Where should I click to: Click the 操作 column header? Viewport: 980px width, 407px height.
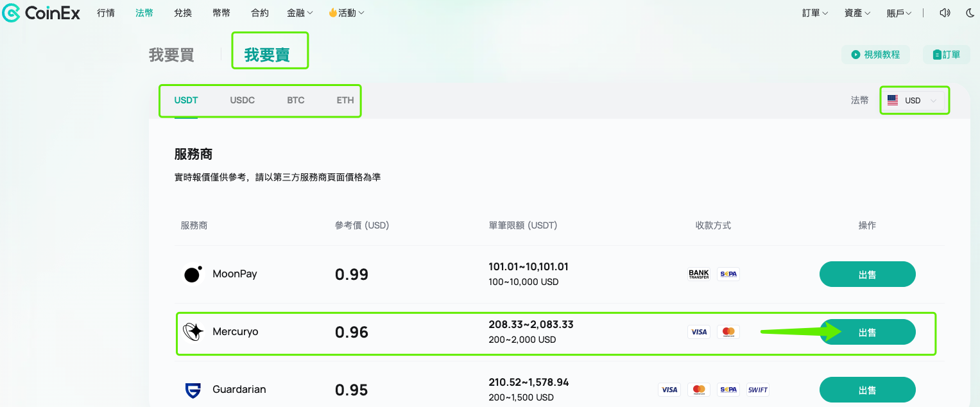pyautogui.click(x=867, y=225)
